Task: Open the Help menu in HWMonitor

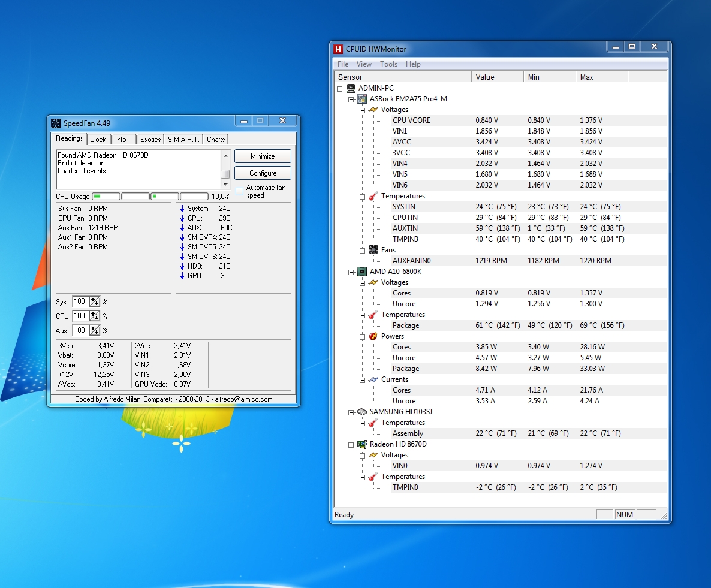Action: 413,64
